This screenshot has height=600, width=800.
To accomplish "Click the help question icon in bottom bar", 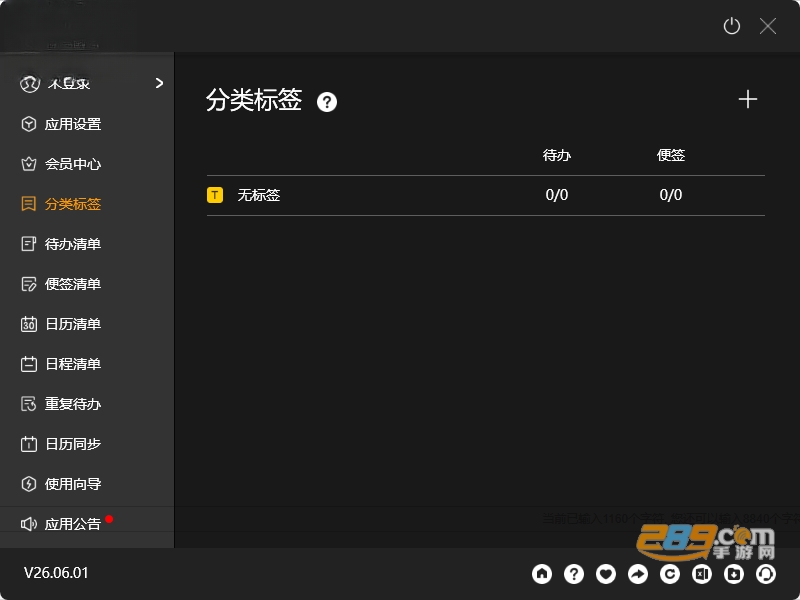I will 574,574.
